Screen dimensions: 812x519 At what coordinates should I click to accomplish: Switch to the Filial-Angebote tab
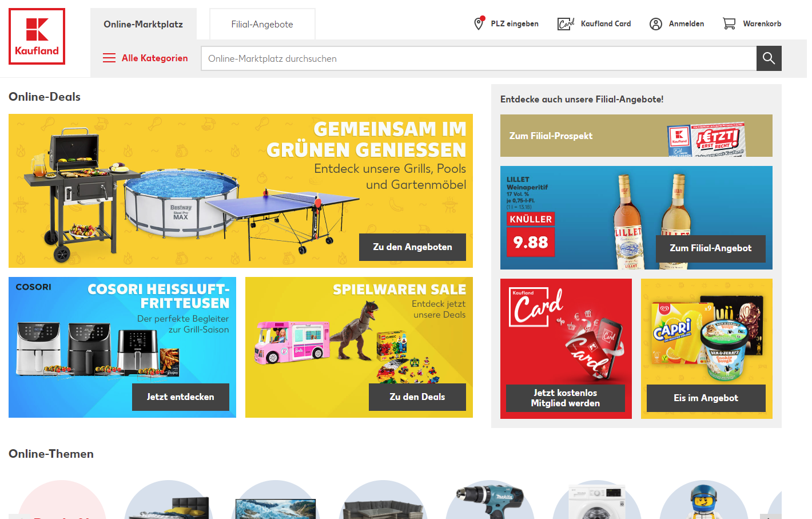point(262,24)
